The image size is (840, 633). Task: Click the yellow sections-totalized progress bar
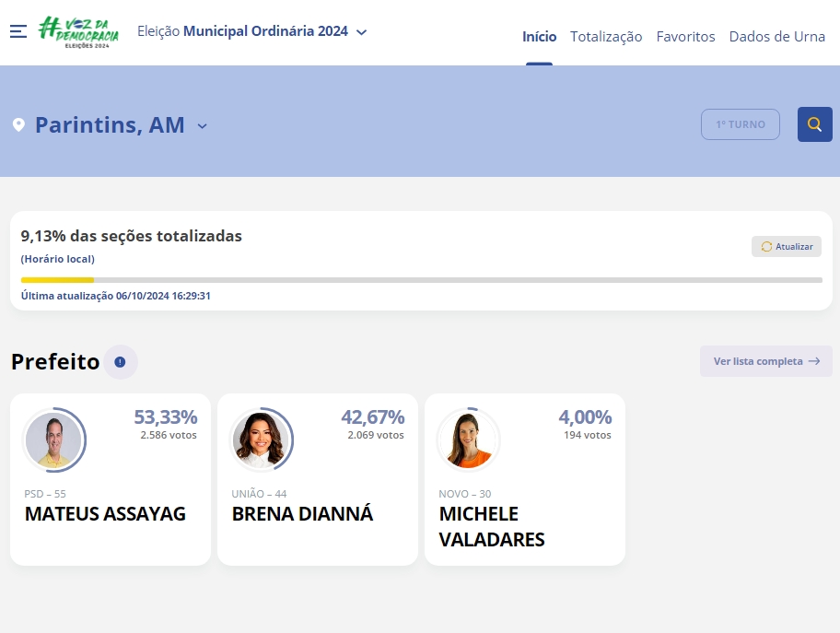[x=57, y=280]
